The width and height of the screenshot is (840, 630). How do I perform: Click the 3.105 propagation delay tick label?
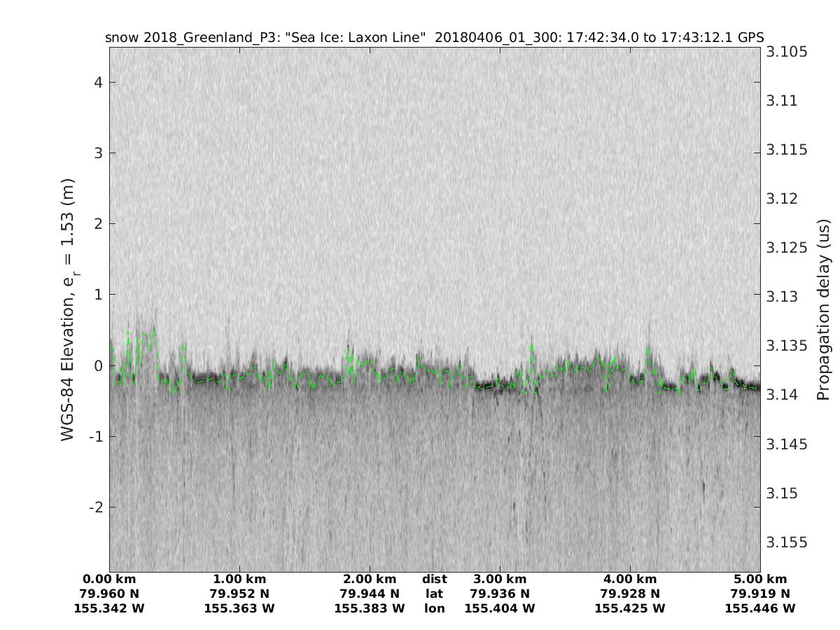pos(787,52)
